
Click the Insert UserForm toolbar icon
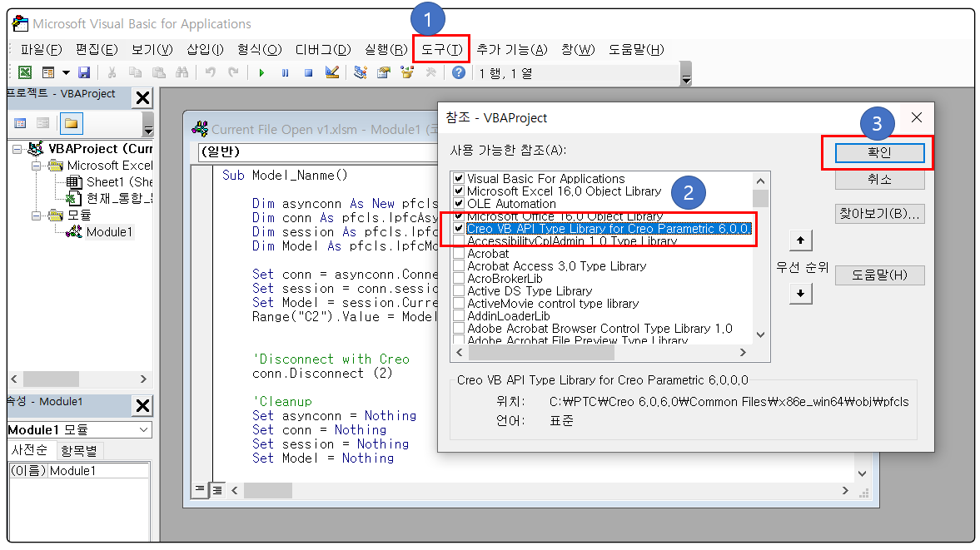point(48,73)
